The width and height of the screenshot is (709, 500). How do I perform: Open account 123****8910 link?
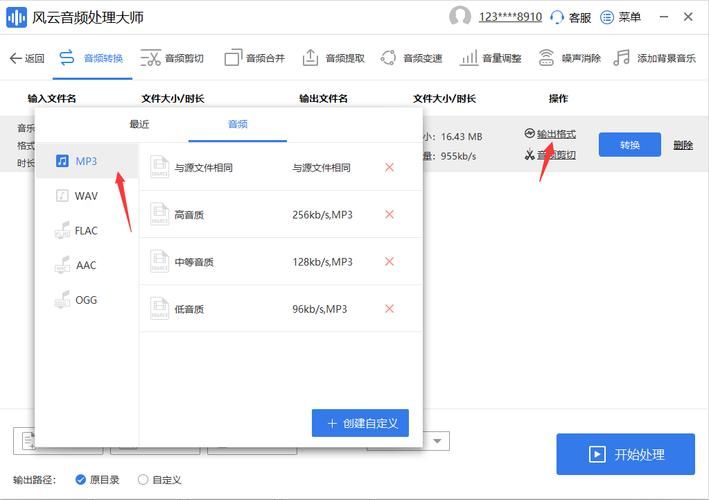[510, 17]
